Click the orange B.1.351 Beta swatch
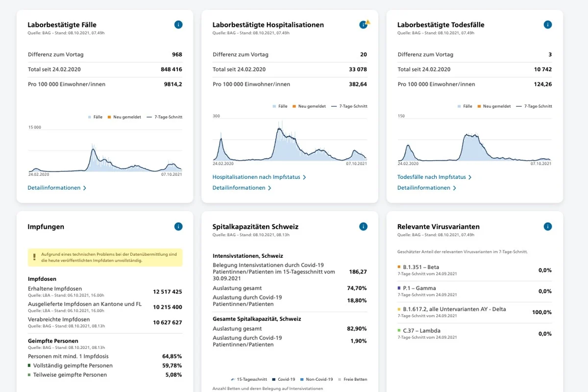 [x=399, y=267]
